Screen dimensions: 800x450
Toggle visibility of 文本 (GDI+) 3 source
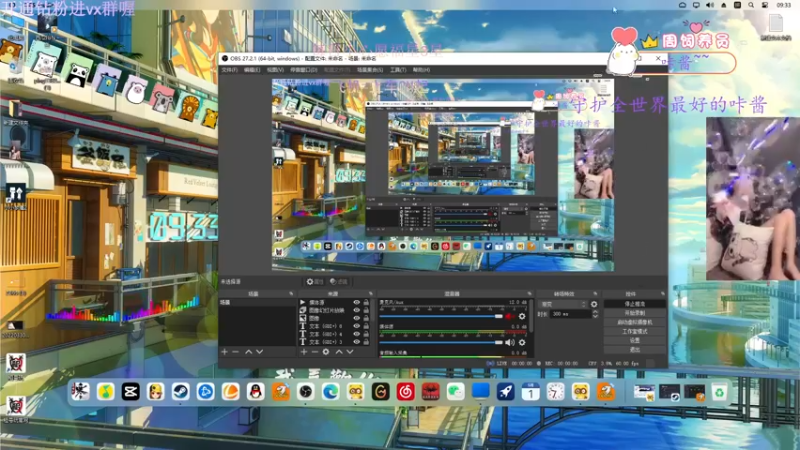357,342
